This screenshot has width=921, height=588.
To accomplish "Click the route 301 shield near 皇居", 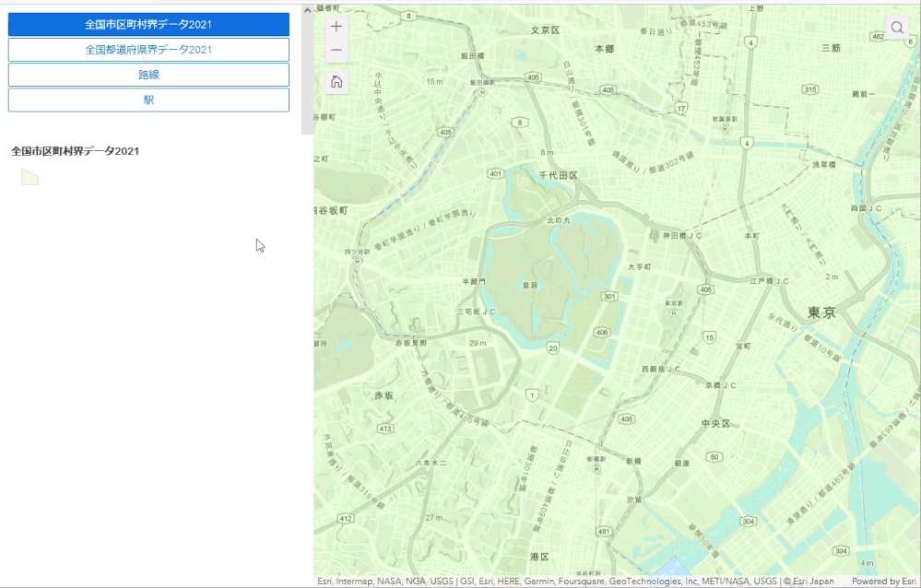I will pyautogui.click(x=609, y=297).
